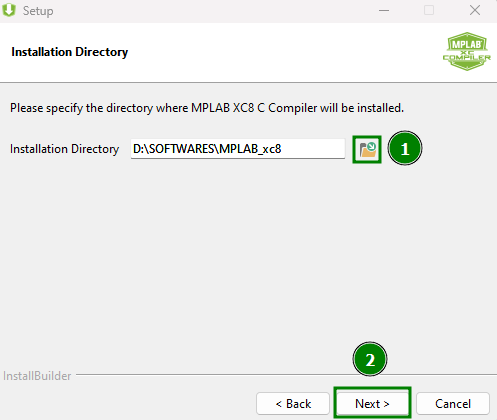Click the green Setup installer icon in title bar
The width and height of the screenshot is (497, 420).
(x=9, y=10)
